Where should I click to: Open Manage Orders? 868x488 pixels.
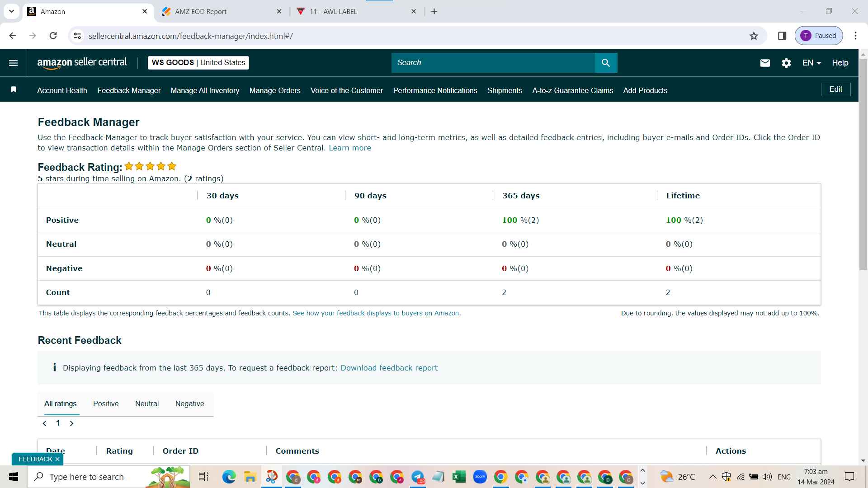[275, 90]
